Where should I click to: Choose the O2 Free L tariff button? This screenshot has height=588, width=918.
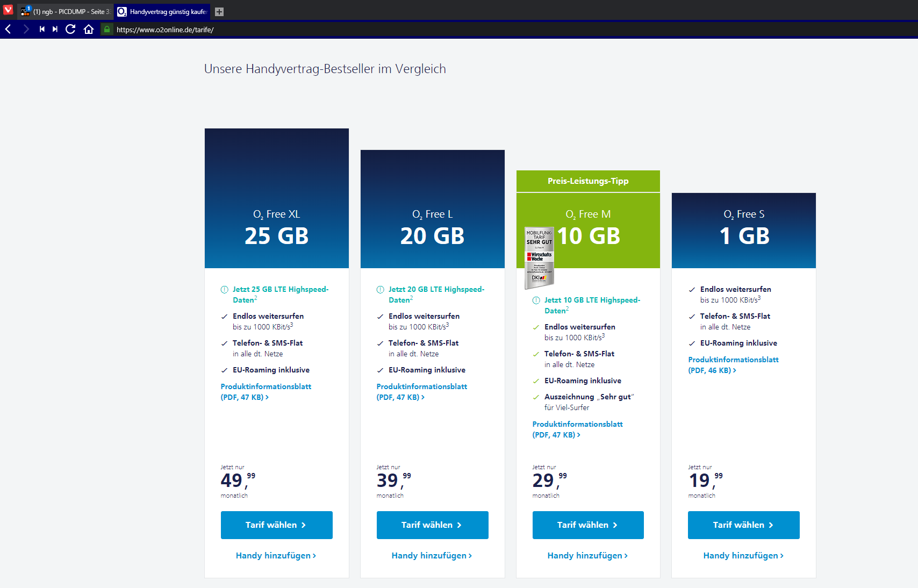tap(433, 525)
